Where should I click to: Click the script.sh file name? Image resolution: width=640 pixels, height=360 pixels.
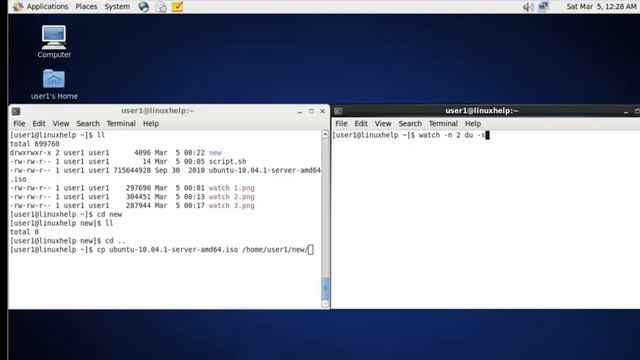click(227, 162)
